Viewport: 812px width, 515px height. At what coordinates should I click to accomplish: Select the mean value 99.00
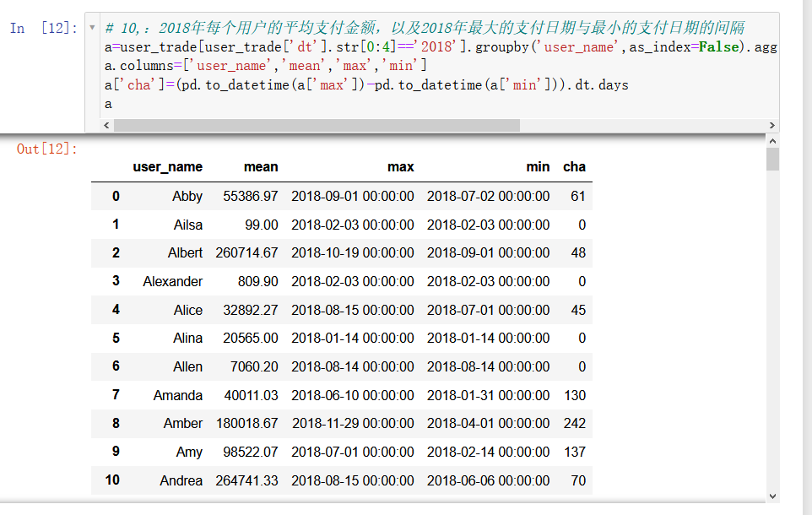(262, 225)
